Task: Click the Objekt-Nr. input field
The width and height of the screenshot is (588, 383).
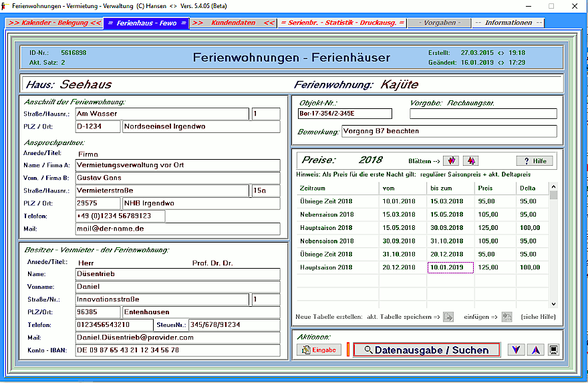Action: pyautogui.click(x=345, y=114)
